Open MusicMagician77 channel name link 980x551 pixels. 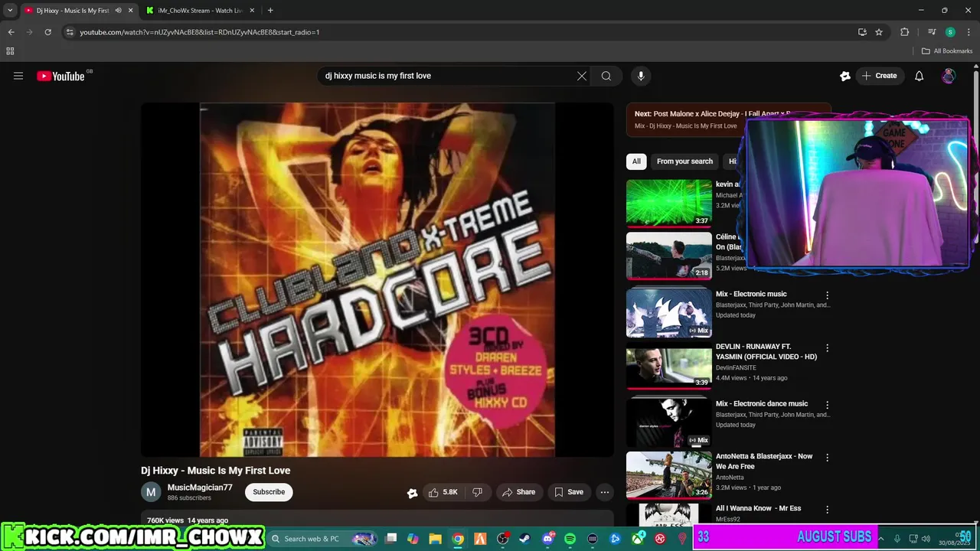[200, 487]
